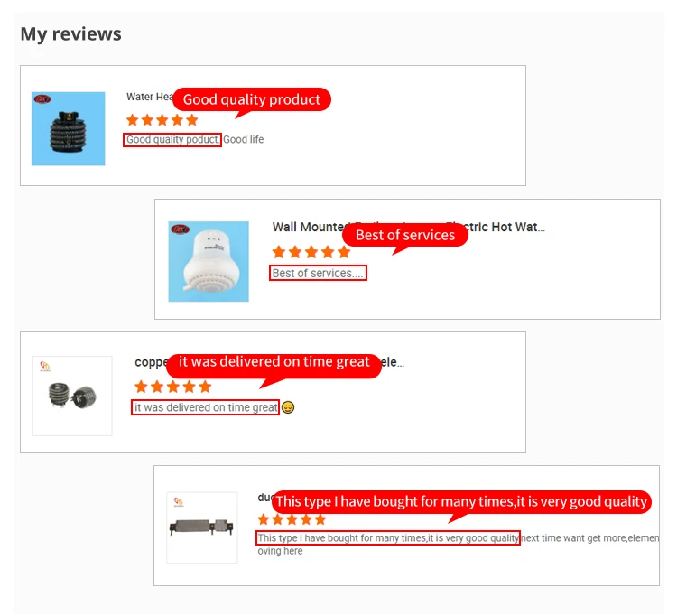Click the boxed 'Best of services....' review text
This screenshot has width=677, height=616.
pos(319,273)
